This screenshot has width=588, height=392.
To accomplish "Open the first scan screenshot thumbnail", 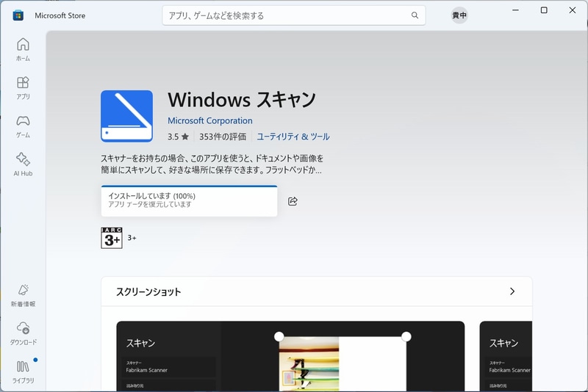I will (290, 356).
